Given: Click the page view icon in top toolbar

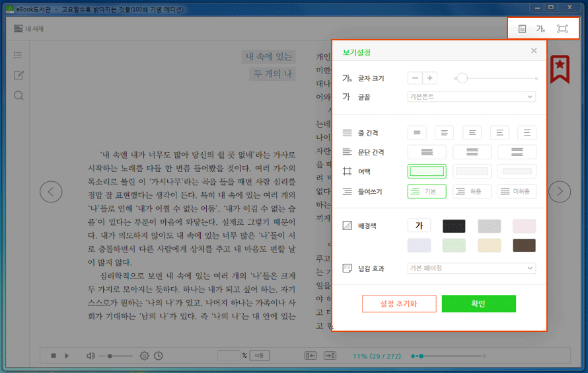Looking at the screenshot, I should [x=522, y=28].
